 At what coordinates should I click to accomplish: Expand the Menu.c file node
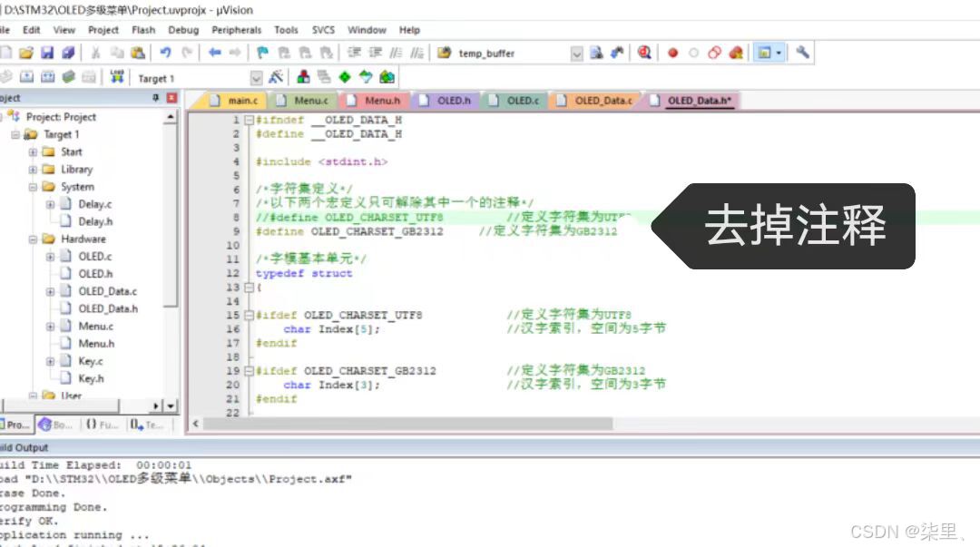pos(50,327)
